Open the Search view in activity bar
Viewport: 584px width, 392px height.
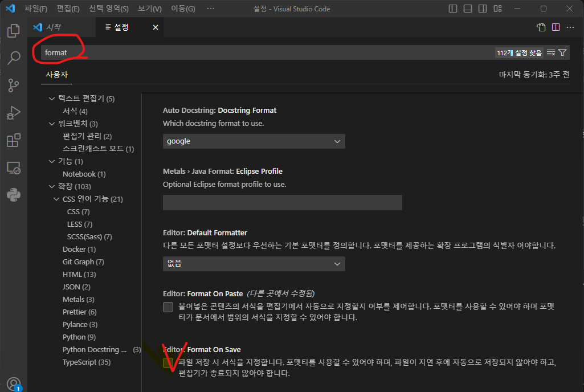click(x=14, y=58)
